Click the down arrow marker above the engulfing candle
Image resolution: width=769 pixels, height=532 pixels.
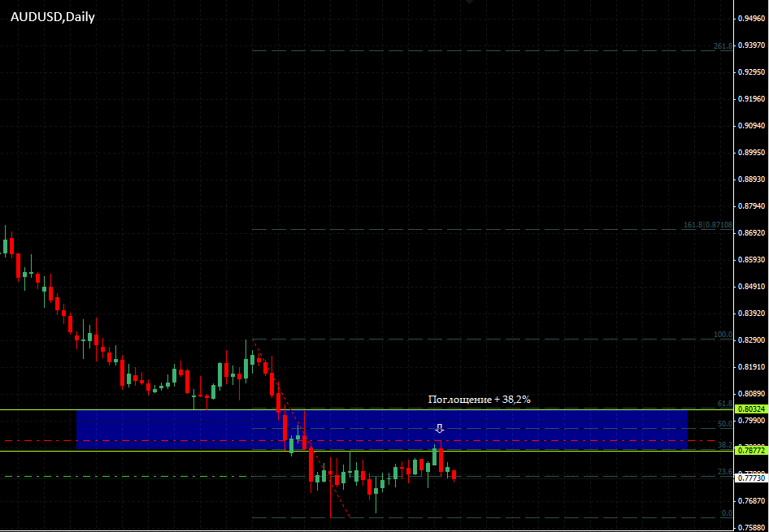[440, 429]
